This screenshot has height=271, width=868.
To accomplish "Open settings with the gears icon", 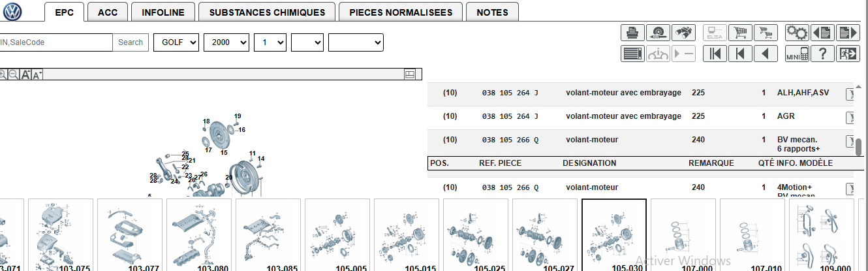I will pyautogui.click(x=796, y=32).
